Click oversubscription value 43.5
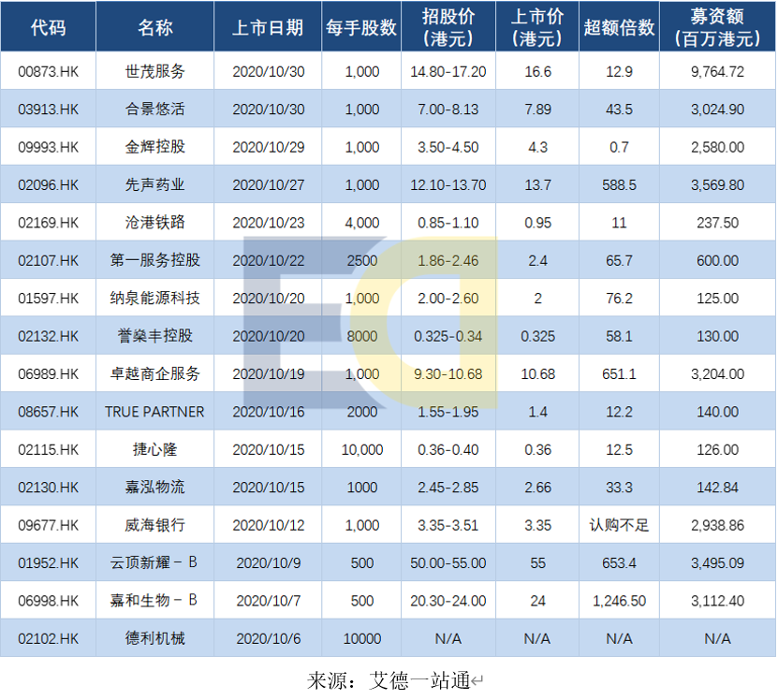 coord(619,109)
